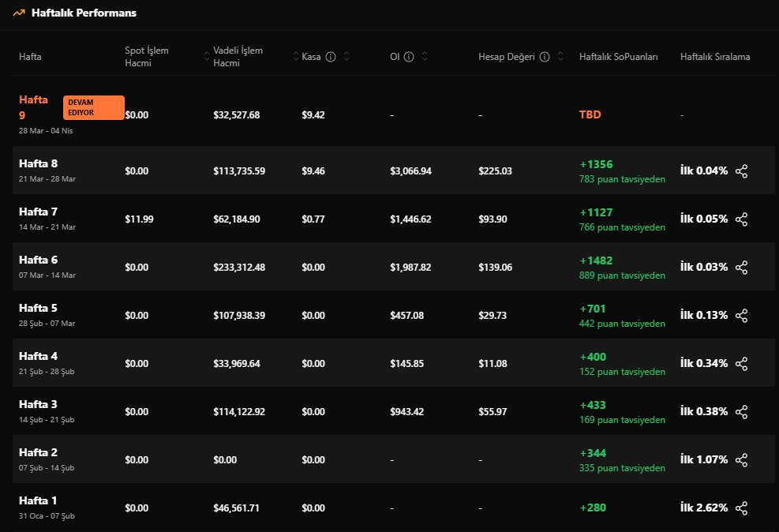
Task: Share Hafta 4 ranking result
Action: pyautogui.click(x=741, y=364)
